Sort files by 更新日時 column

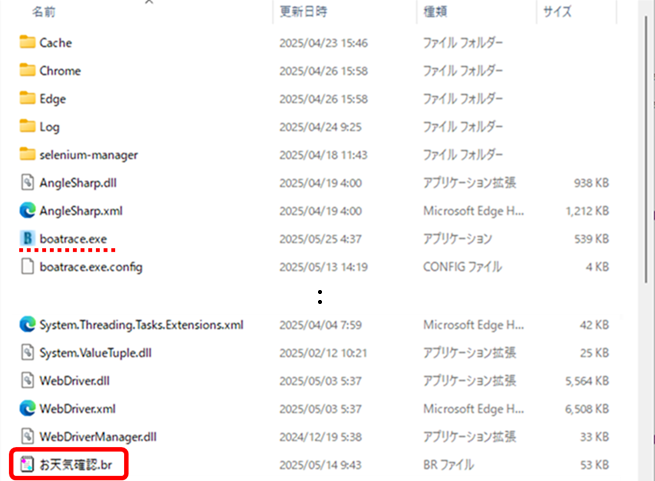tap(303, 12)
